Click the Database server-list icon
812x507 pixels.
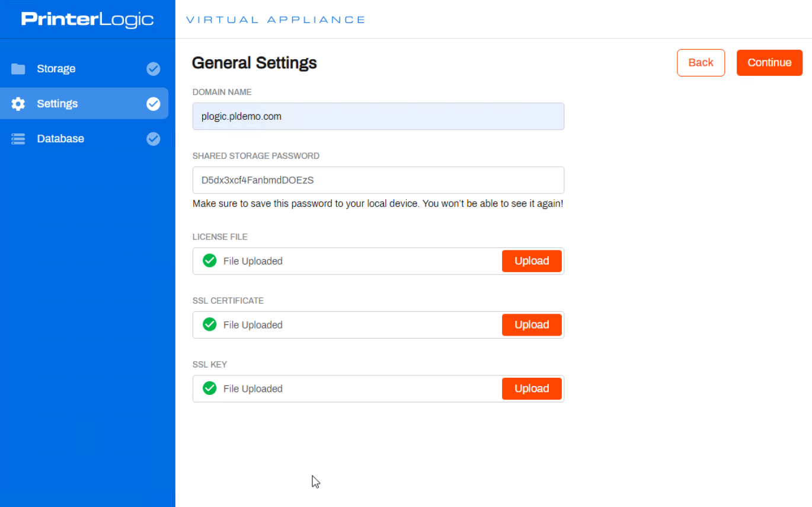[x=18, y=138]
